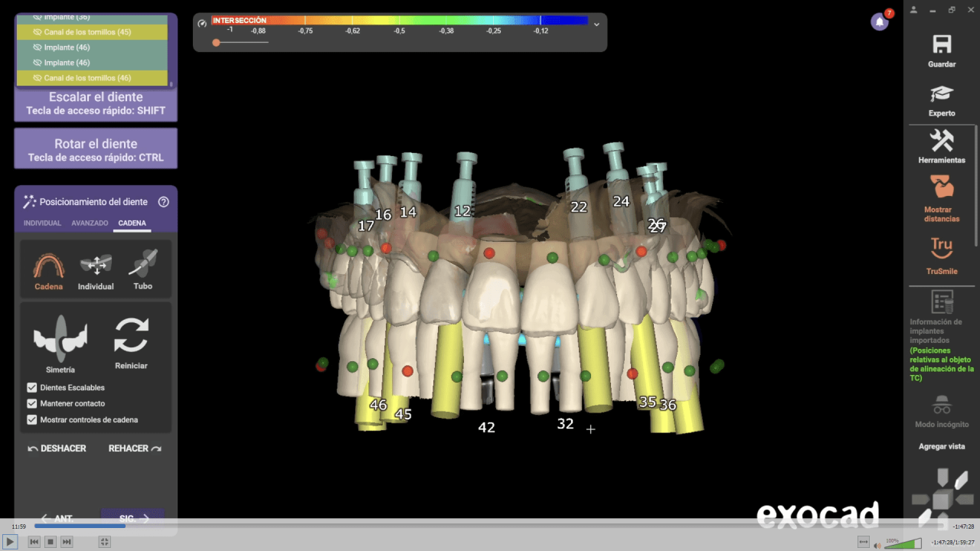This screenshot has width=980, height=551.
Task: Click the red control point on tooth 45
Action: 407,370
